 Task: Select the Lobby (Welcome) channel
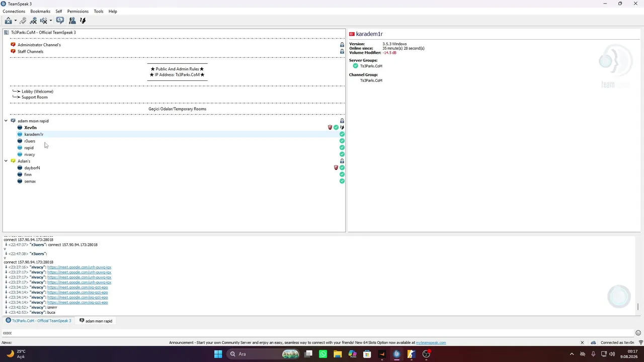(x=37, y=92)
